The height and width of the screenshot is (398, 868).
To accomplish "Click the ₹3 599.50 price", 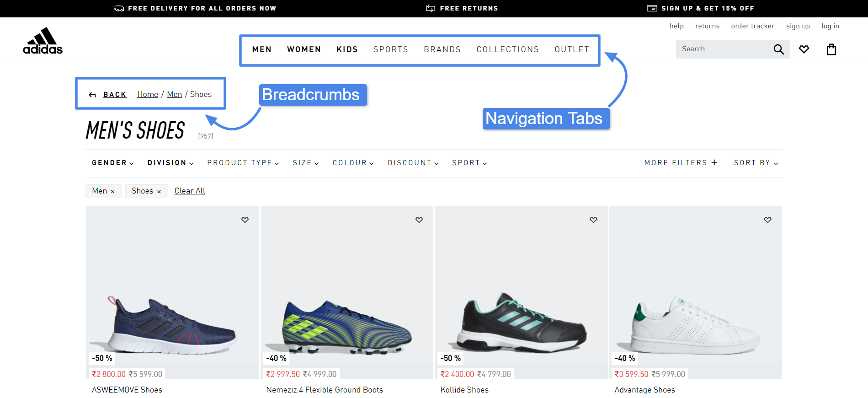I will (631, 374).
